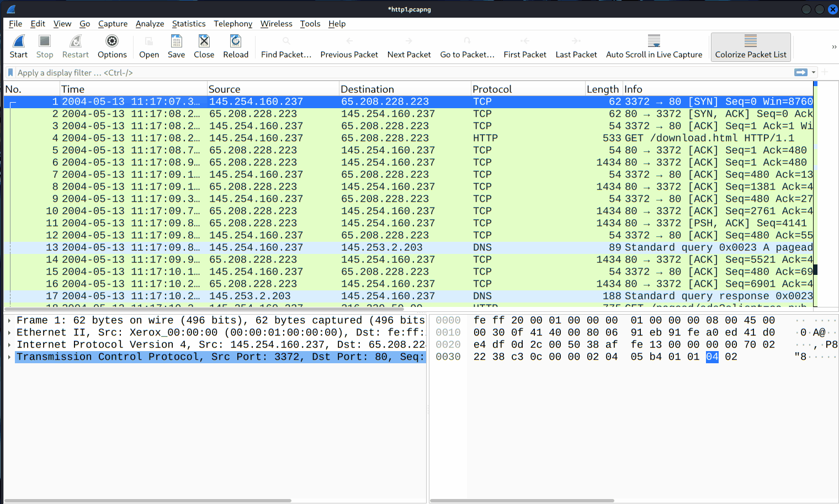Go to the Next Packet
Viewport: 839px width, 504px height.
point(408,47)
